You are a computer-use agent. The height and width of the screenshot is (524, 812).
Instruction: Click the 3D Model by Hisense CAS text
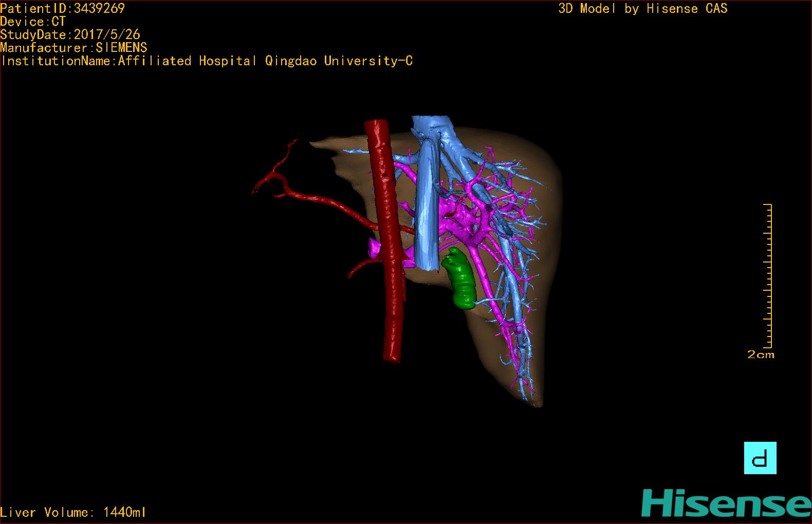click(643, 9)
